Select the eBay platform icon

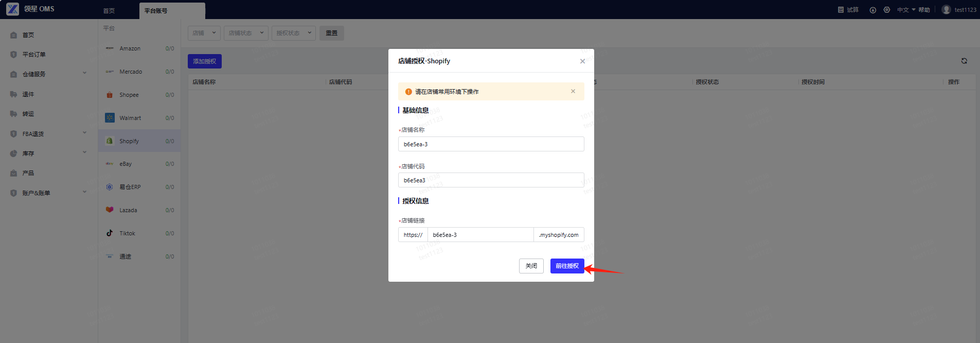[x=110, y=164]
